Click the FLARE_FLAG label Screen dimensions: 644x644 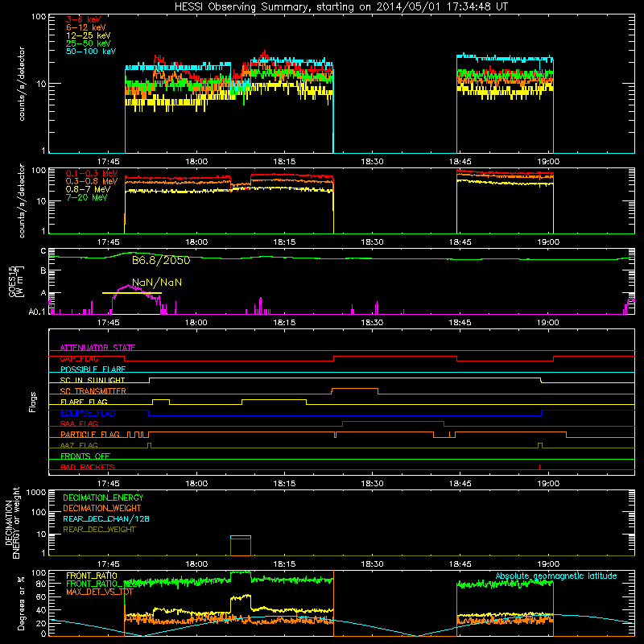84,402
